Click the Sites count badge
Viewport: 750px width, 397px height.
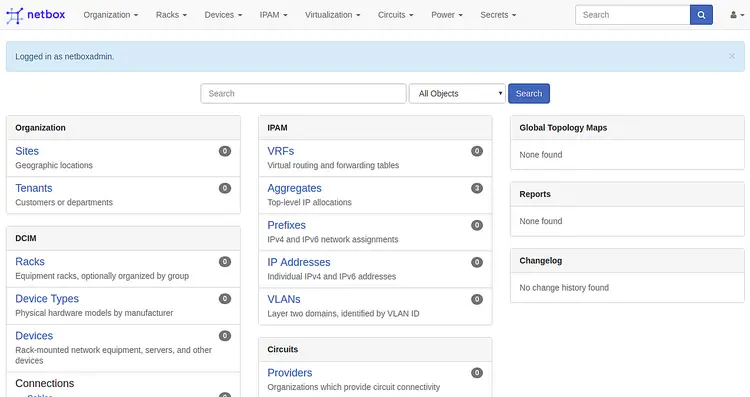coord(225,151)
